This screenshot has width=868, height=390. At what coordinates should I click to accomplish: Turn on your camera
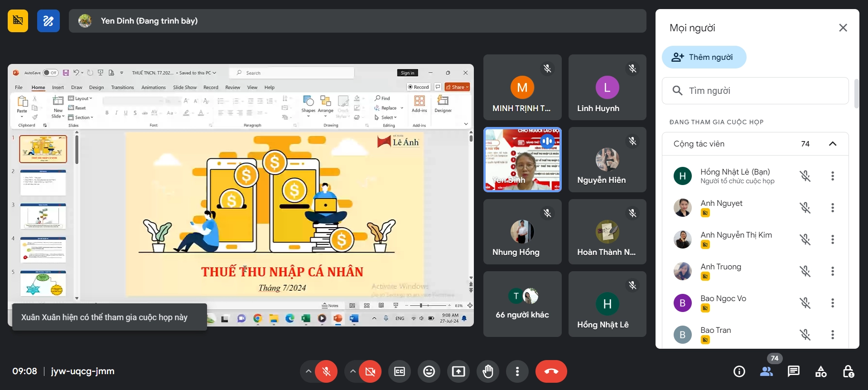click(370, 371)
